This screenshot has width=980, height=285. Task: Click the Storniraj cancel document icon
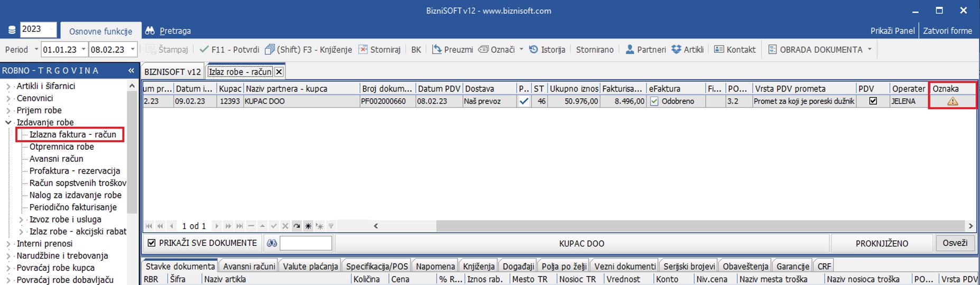point(363,49)
